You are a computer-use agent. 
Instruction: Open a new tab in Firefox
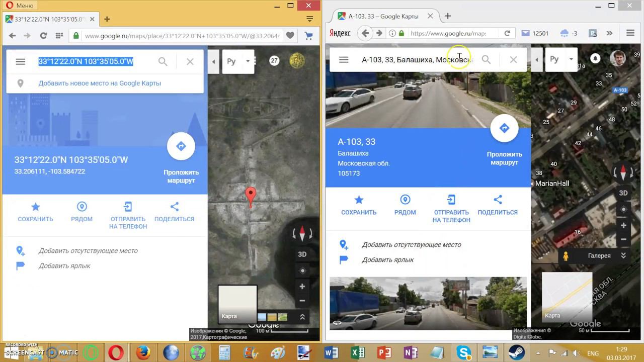click(448, 16)
